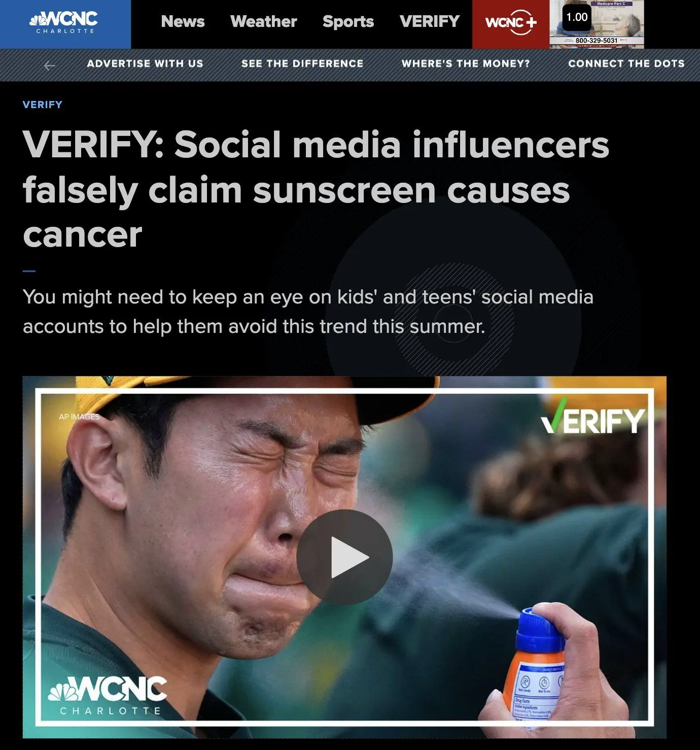
Task: Open the Weather menu
Action: tap(263, 22)
